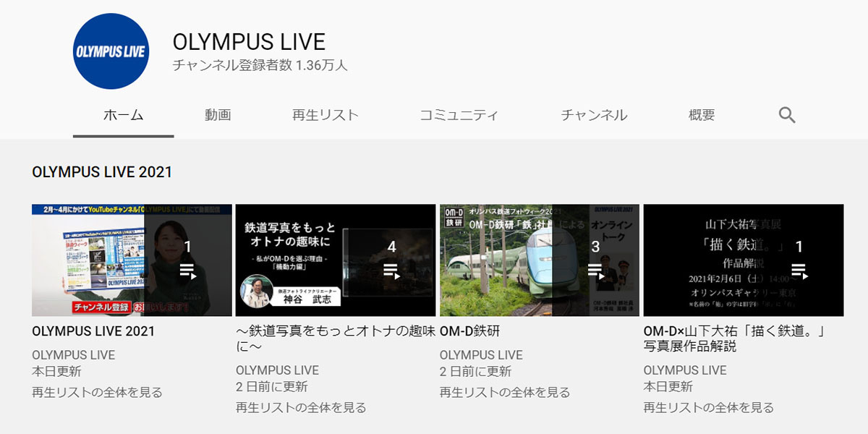This screenshot has height=434, width=868.
Task: Click playlist icon on 描く鉄道 thumbnail
Action: coord(799,272)
